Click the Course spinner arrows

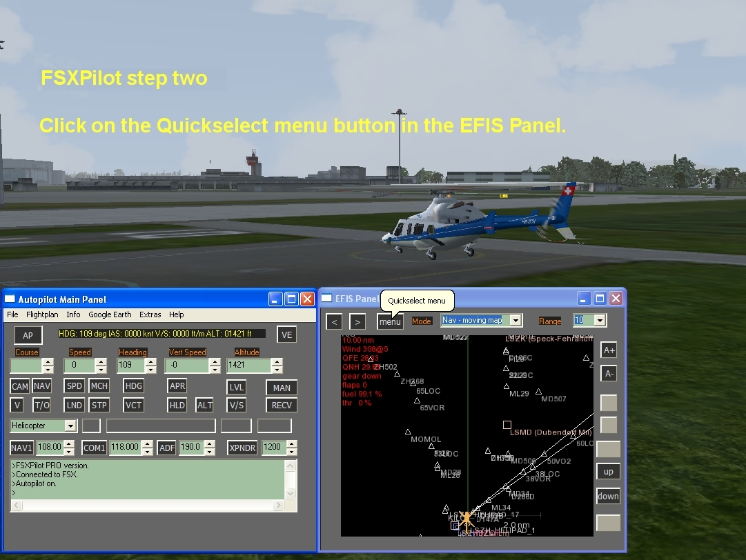(48, 365)
